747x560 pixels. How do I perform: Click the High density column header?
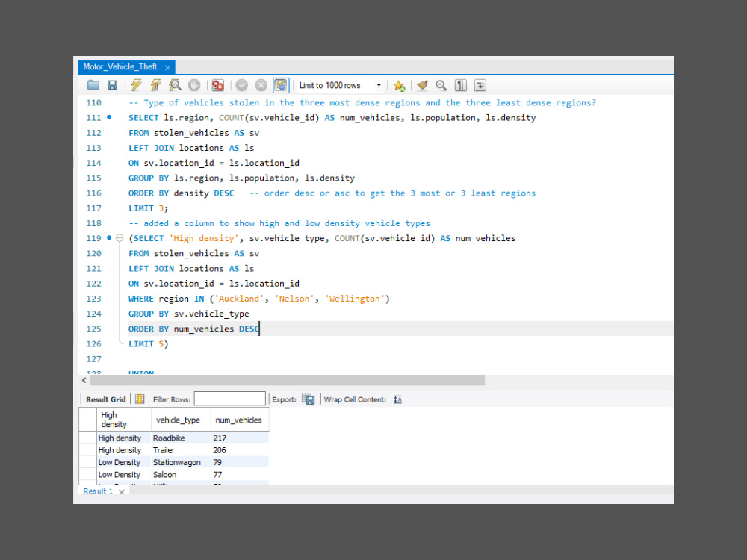124,420
